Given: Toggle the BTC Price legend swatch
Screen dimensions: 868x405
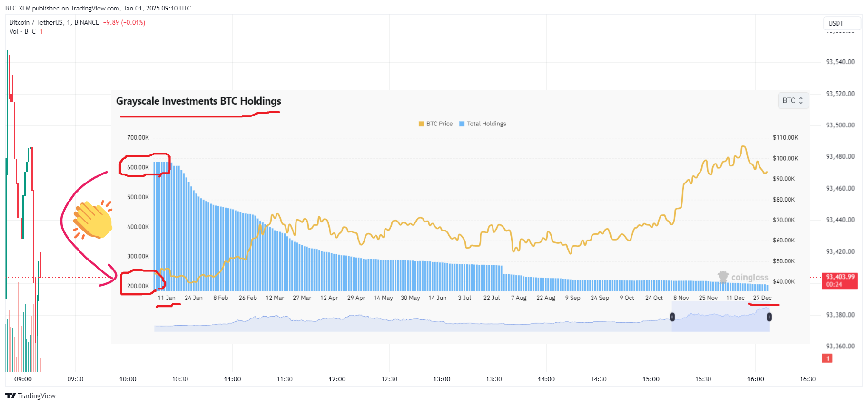Looking at the screenshot, I should 421,124.
